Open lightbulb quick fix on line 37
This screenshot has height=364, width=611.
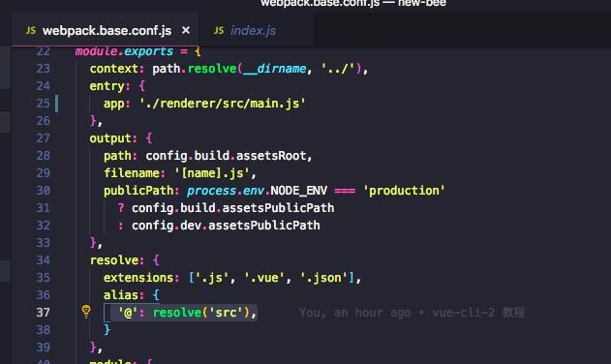(86, 312)
